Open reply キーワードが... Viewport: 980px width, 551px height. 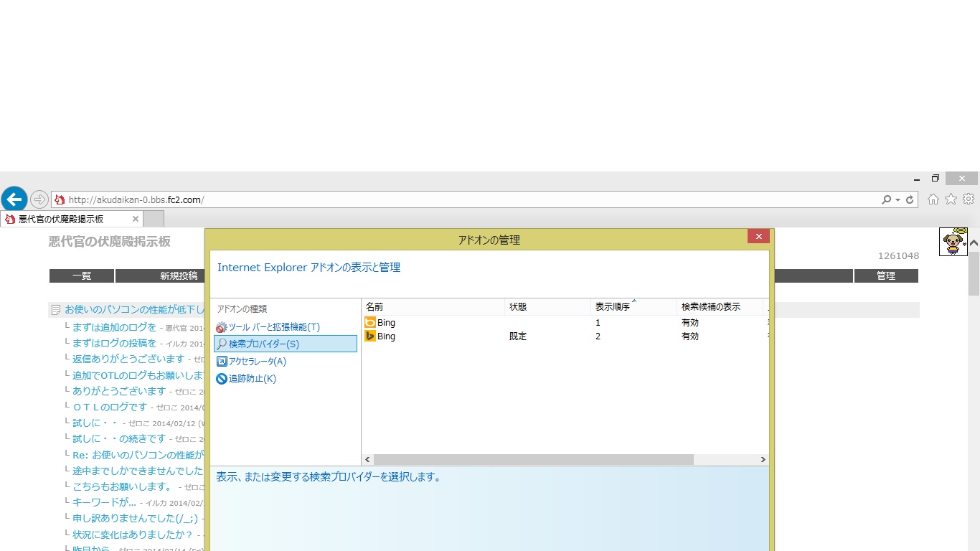tap(104, 502)
